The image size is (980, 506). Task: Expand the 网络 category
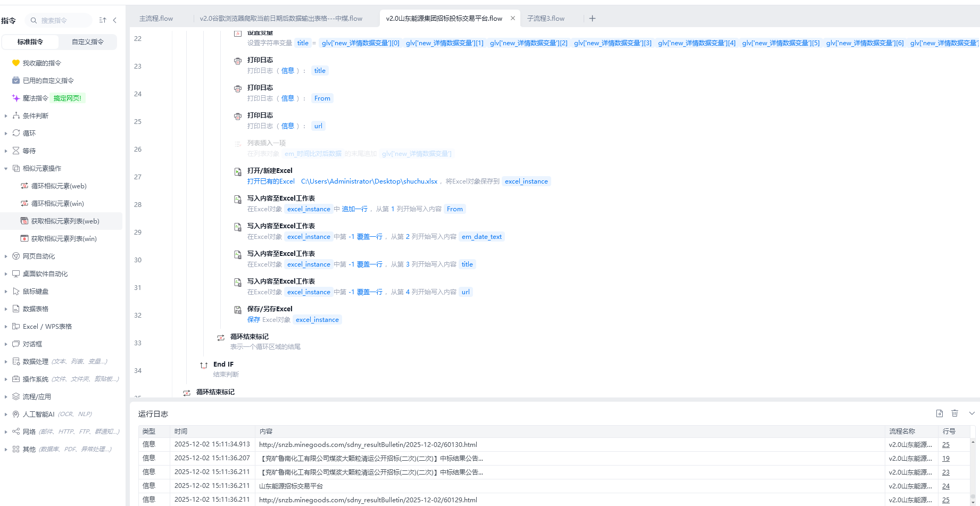(6, 432)
